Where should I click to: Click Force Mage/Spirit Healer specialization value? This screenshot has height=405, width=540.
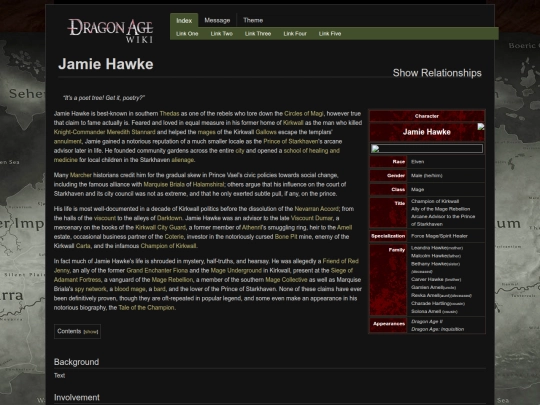point(439,236)
